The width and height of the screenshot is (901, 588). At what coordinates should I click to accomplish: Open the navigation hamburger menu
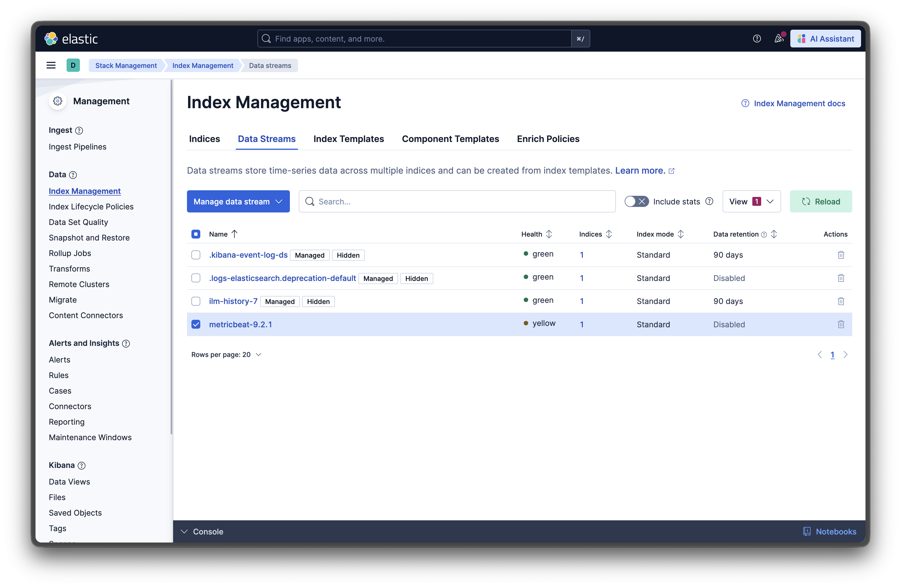pos(51,65)
